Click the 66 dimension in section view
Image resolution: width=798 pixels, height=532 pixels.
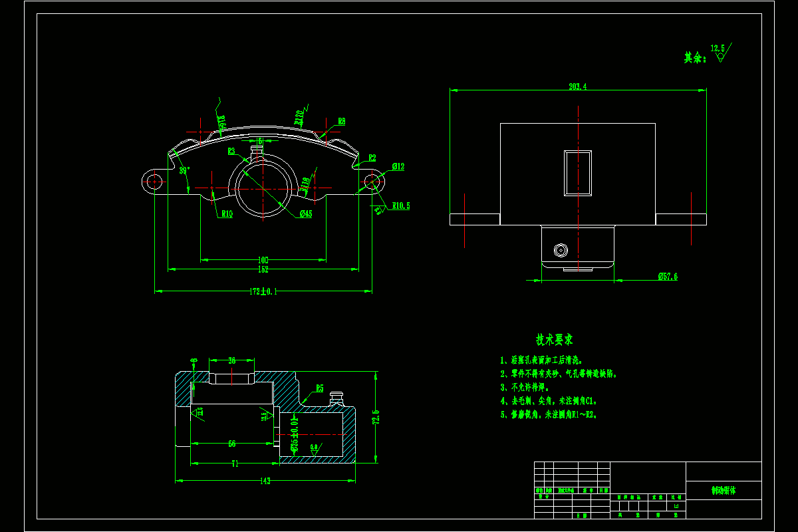point(232,444)
